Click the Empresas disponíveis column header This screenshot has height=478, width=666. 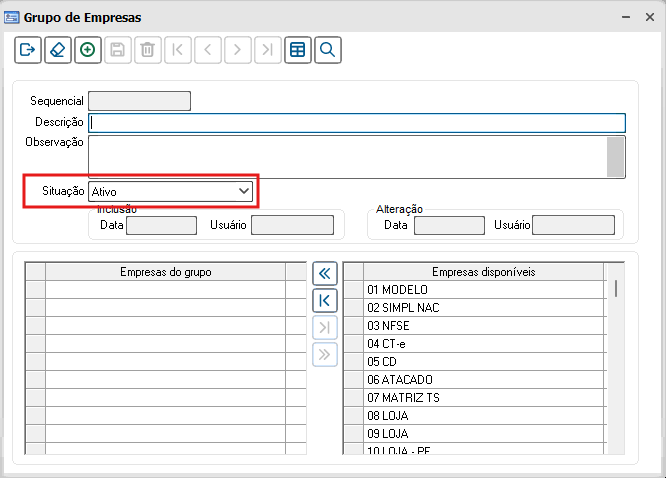[x=484, y=272]
